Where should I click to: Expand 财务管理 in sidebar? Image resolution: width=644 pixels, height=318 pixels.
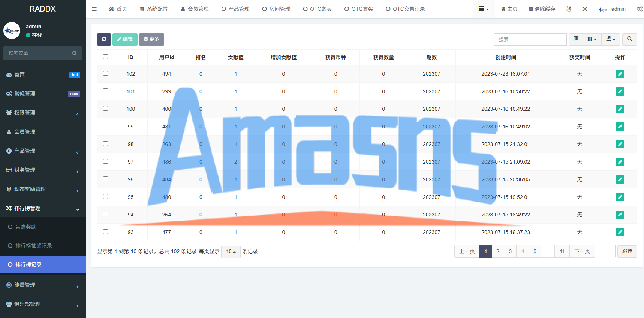pos(43,170)
